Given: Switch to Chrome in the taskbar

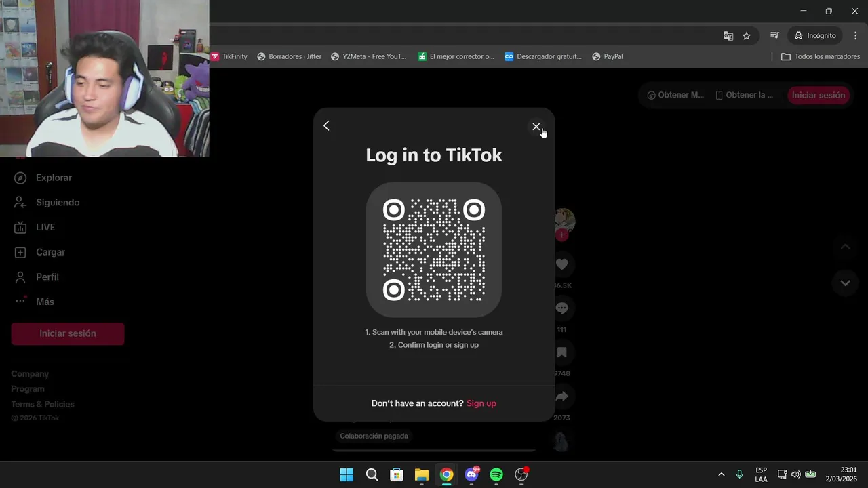Looking at the screenshot, I should click(446, 474).
